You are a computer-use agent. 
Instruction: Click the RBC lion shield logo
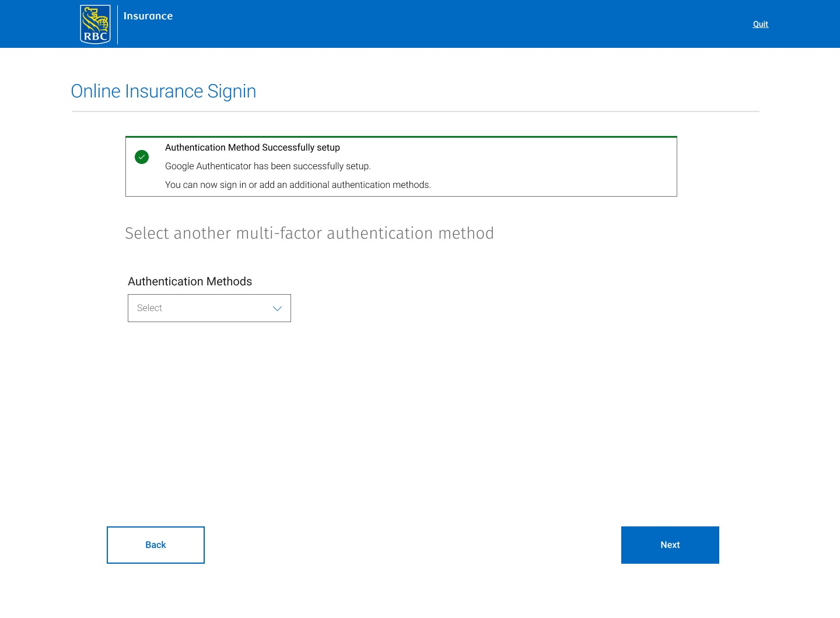tap(95, 25)
